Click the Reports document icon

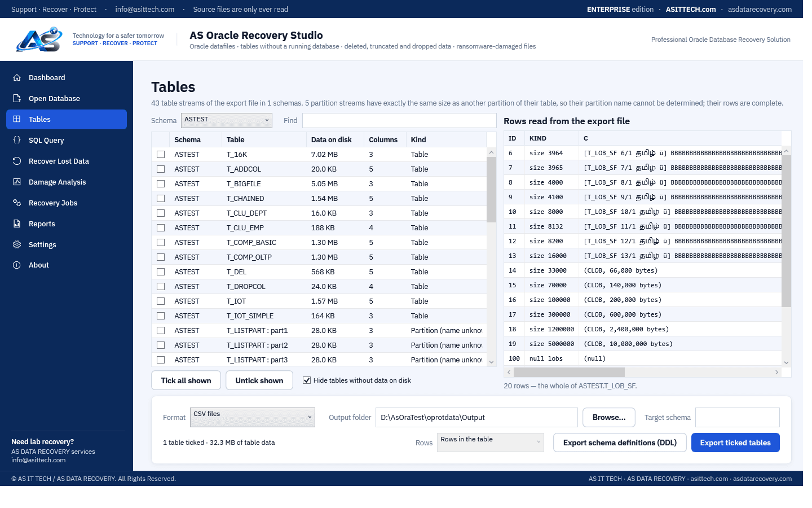pyautogui.click(x=17, y=224)
